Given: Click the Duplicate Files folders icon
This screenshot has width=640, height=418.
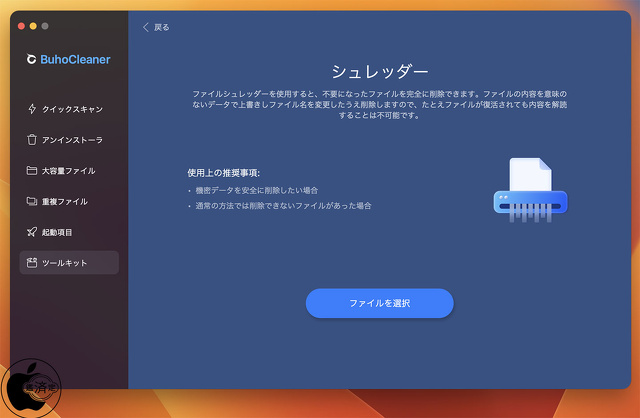Looking at the screenshot, I should pyautogui.click(x=32, y=201).
